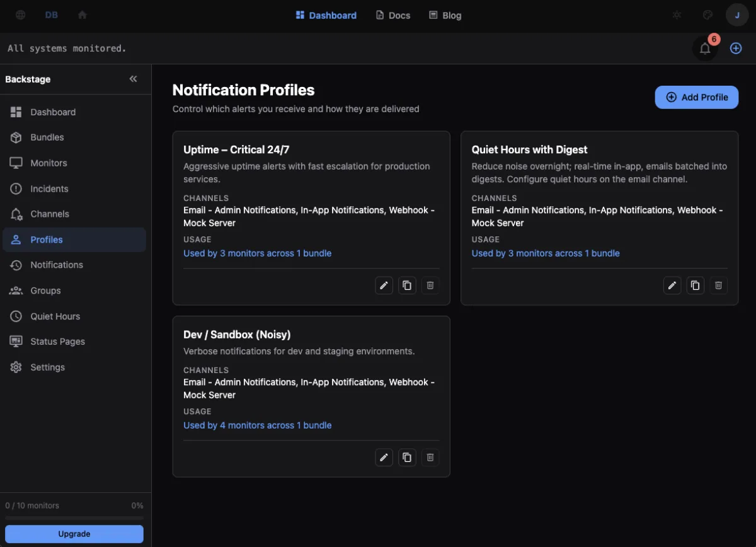Open the Docs tab in top navigation
This screenshot has width=756, height=547.
click(x=393, y=15)
